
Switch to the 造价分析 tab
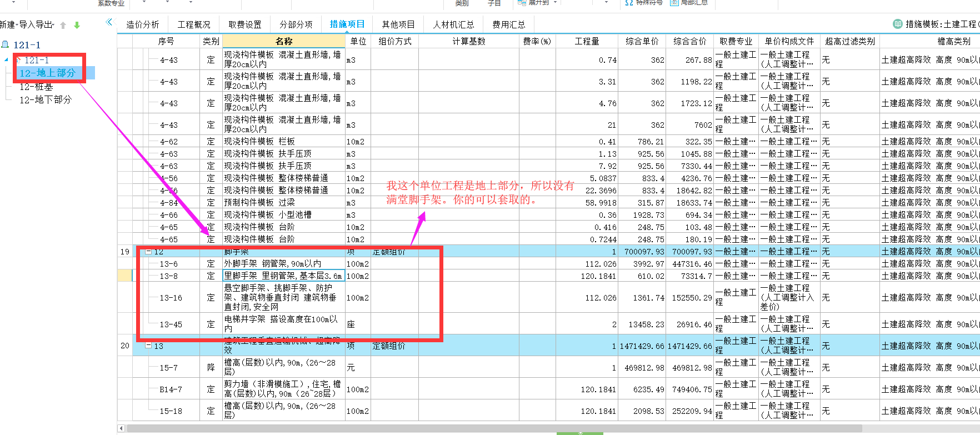point(143,24)
